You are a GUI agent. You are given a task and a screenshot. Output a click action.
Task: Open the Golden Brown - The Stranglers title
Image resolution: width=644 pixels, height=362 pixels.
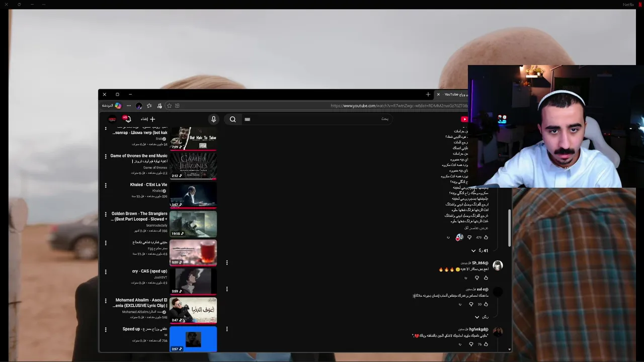tap(139, 216)
